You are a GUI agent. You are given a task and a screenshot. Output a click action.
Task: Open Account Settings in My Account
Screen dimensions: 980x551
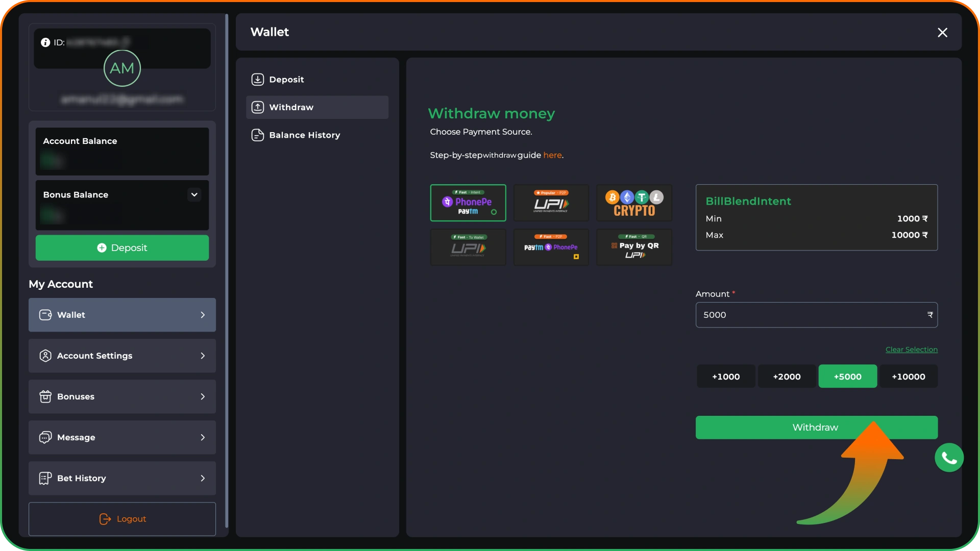point(122,356)
